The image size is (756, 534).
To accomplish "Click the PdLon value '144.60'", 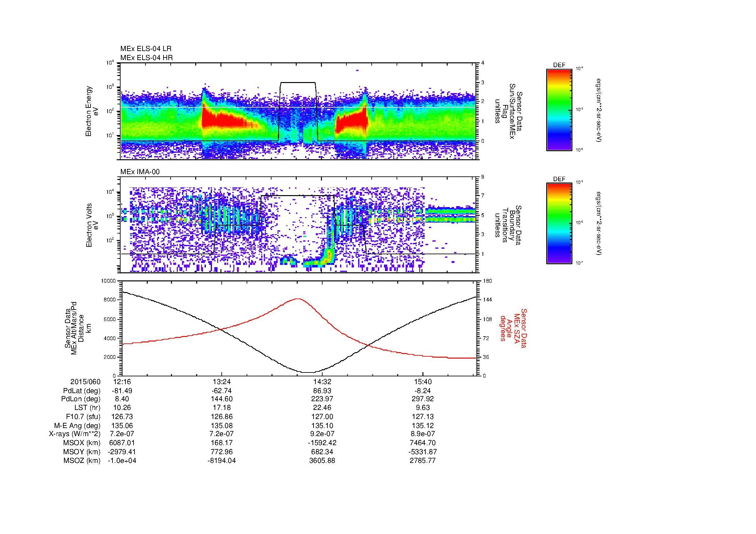I will click(x=222, y=399).
